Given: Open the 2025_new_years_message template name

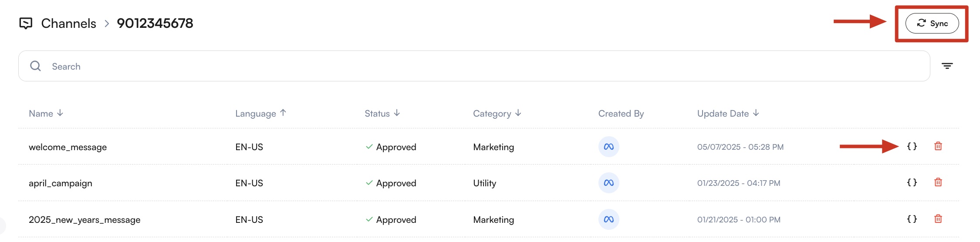Looking at the screenshot, I should tap(84, 220).
